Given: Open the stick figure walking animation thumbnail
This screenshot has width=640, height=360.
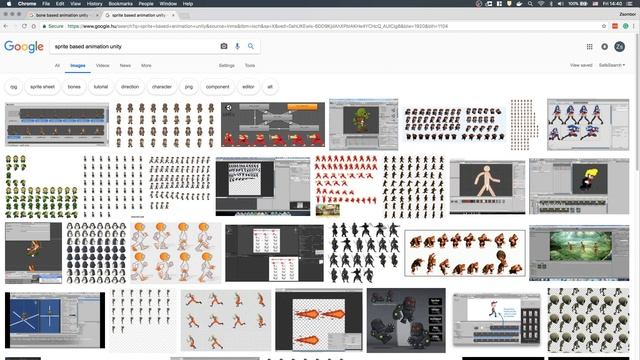Looking at the screenshot, I should (487, 187).
